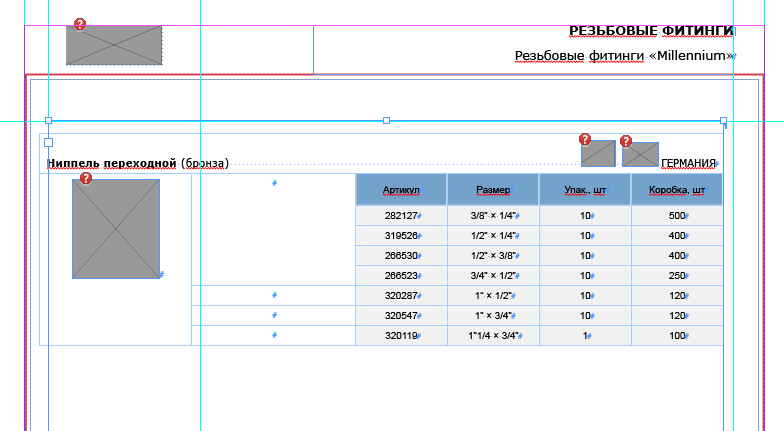The image size is (784, 431).
Task: Click the empty cell left of 320547
Action: [x=274, y=316]
